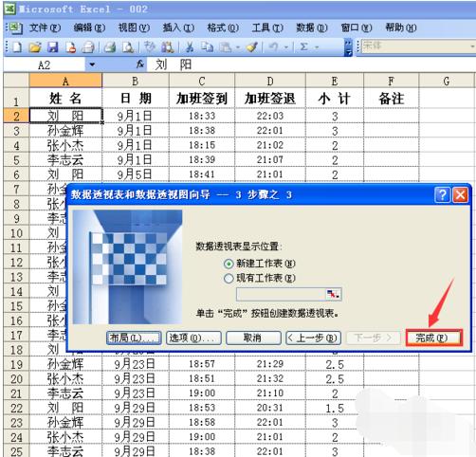Viewport: 476px width, 457px height.
Task: Click the worksheet location input field
Action: (281, 294)
